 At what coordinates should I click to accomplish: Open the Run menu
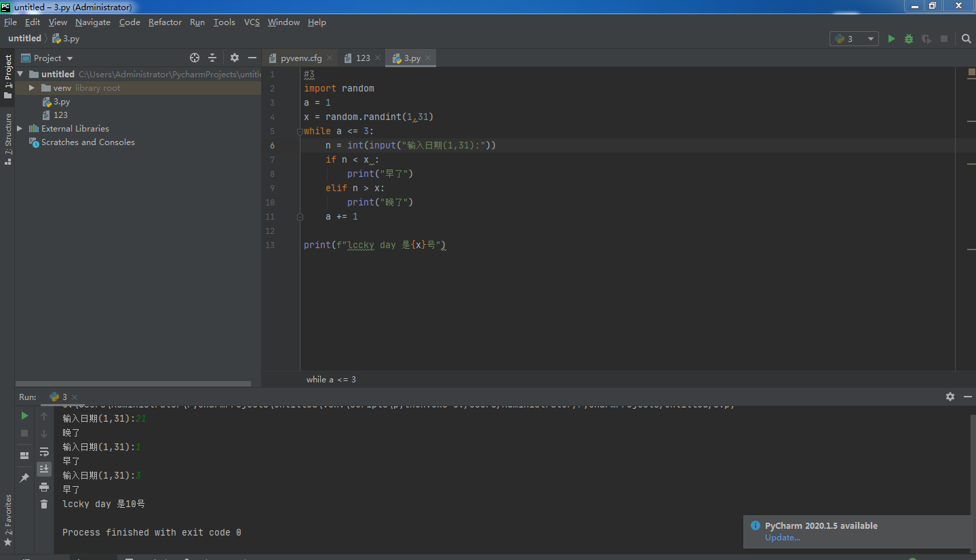click(x=197, y=22)
